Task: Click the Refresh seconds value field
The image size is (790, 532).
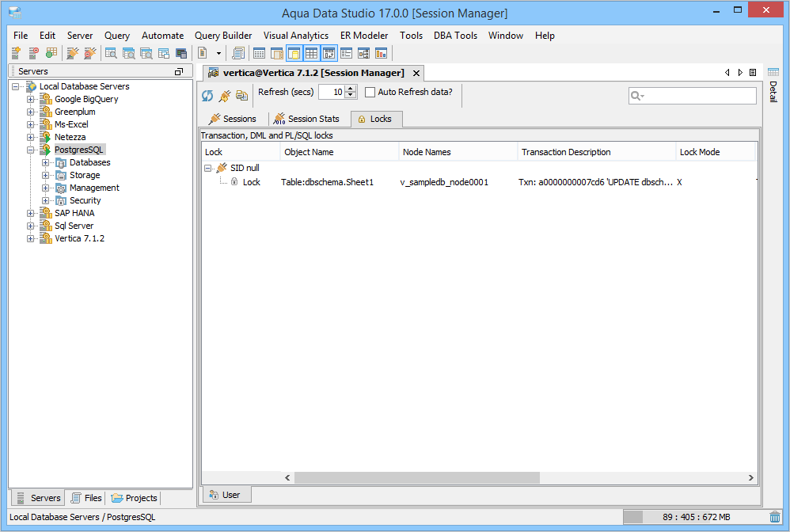Action: coord(332,92)
